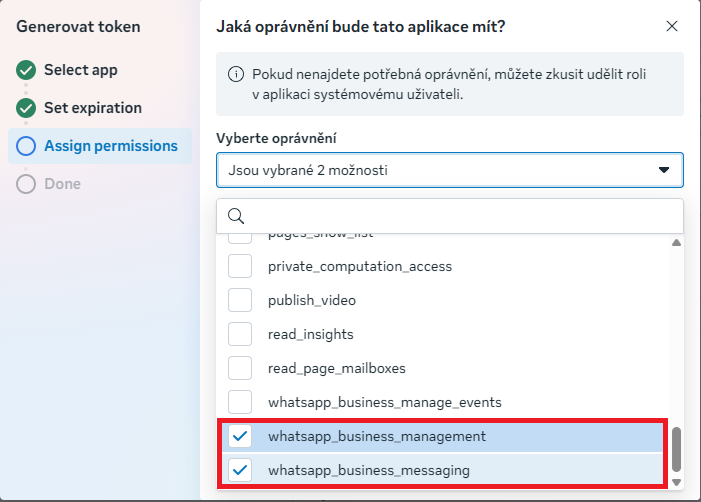Image resolution: width=701 pixels, height=502 pixels.
Task: Click the search magnifier icon
Action: 236,215
